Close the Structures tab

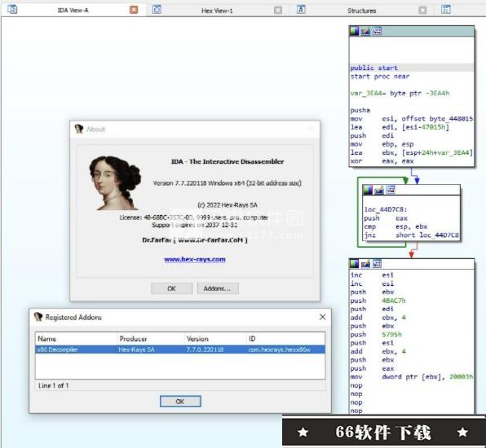tap(422, 11)
